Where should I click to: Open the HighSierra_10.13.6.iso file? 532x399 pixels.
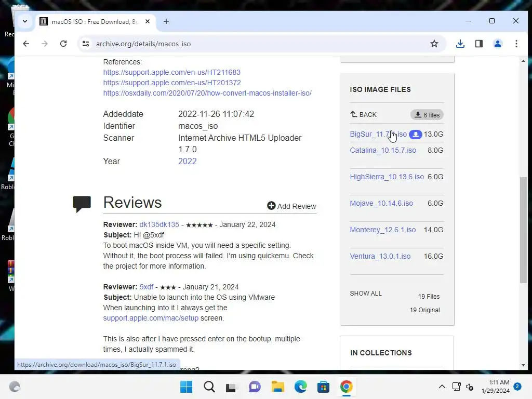point(387,177)
